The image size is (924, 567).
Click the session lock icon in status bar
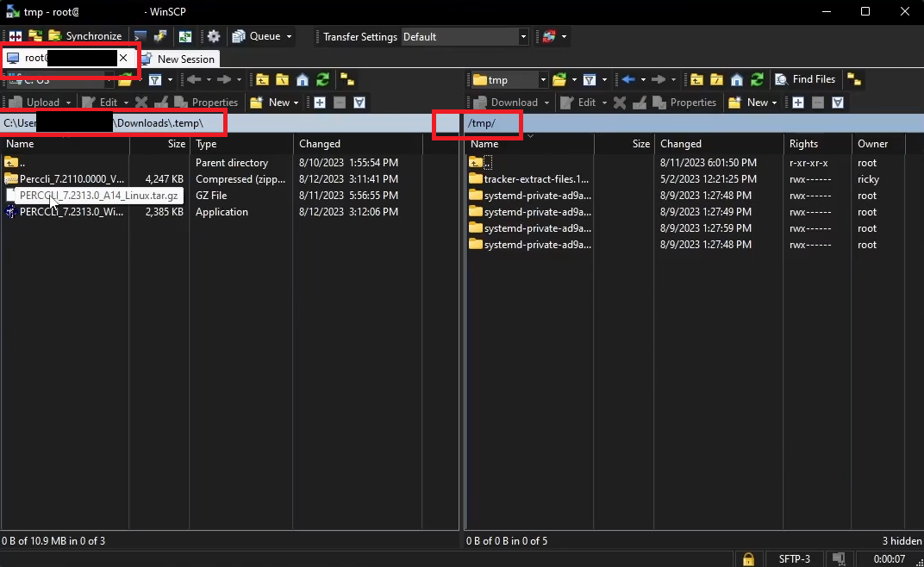(748, 558)
